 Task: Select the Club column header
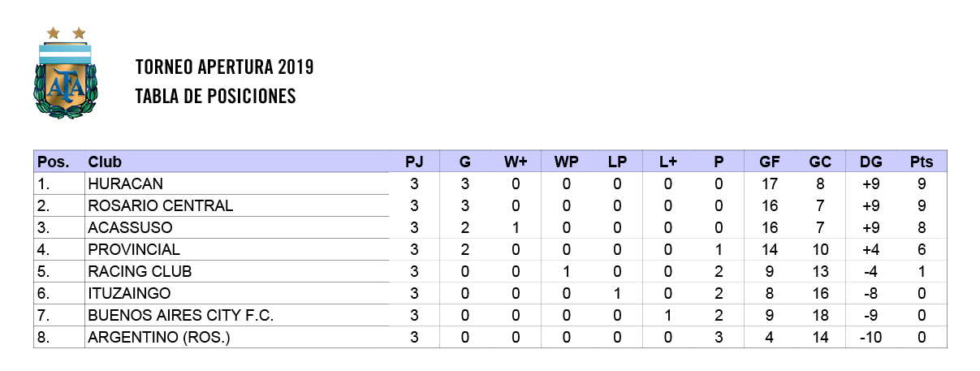coord(105,162)
